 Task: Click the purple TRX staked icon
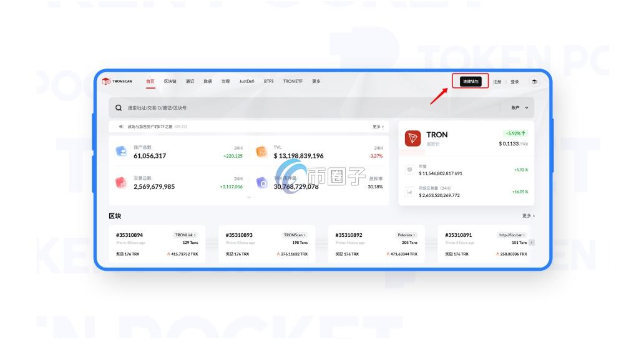[x=261, y=183]
